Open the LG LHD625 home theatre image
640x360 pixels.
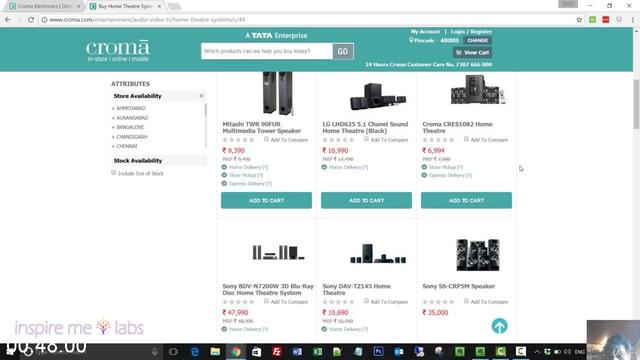click(x=378, y=96)
